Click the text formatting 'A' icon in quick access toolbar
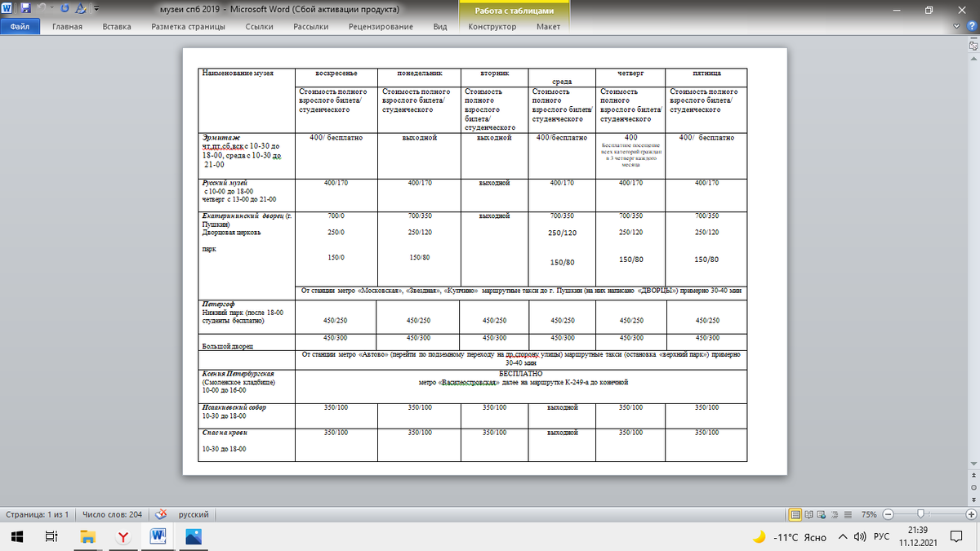 [x=82, y=9]
